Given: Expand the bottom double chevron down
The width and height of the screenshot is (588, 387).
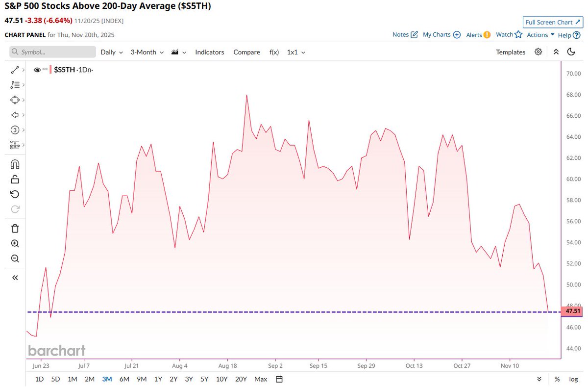Looking at the screenshot, I should tap(539, 379).
